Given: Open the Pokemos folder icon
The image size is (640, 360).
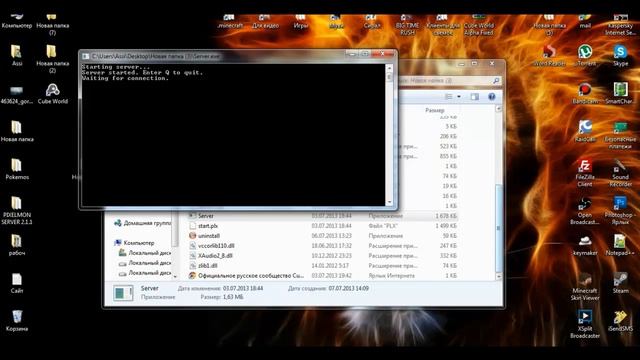Looking at the screenshot, I should click(x=16, y=166).
